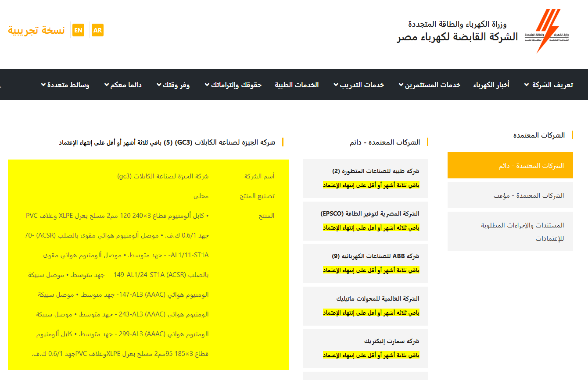Expand the chevron beside دائما معكم

[107, 85]
